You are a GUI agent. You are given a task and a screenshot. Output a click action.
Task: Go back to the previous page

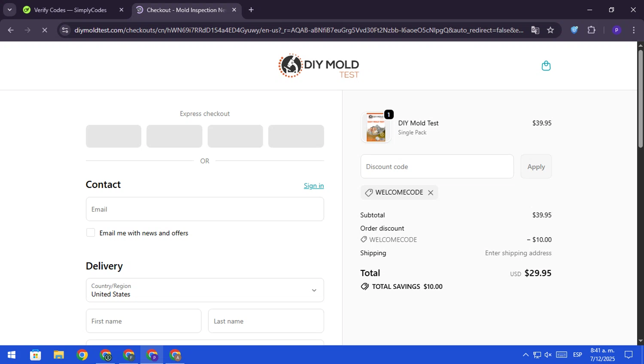point(11,30)
